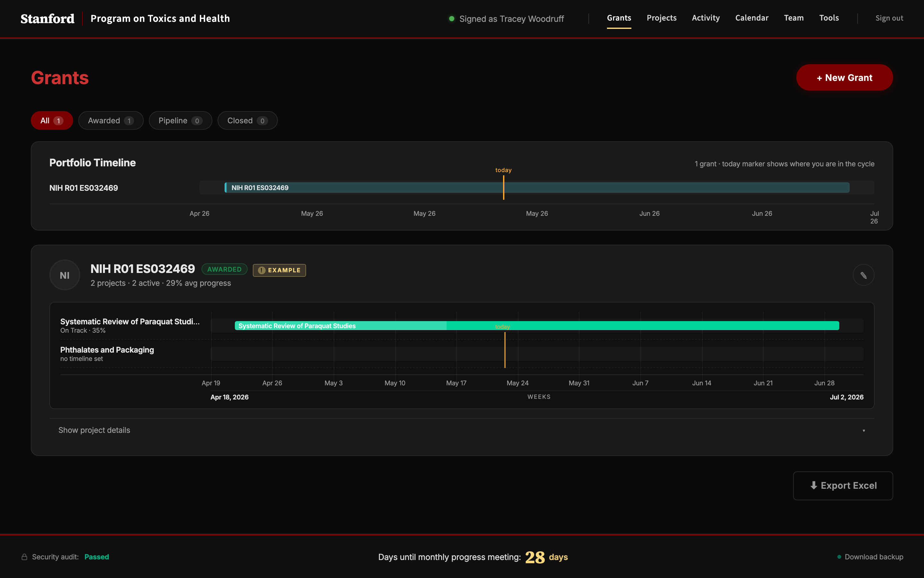Click the May 24 week label

pos(518,383)
